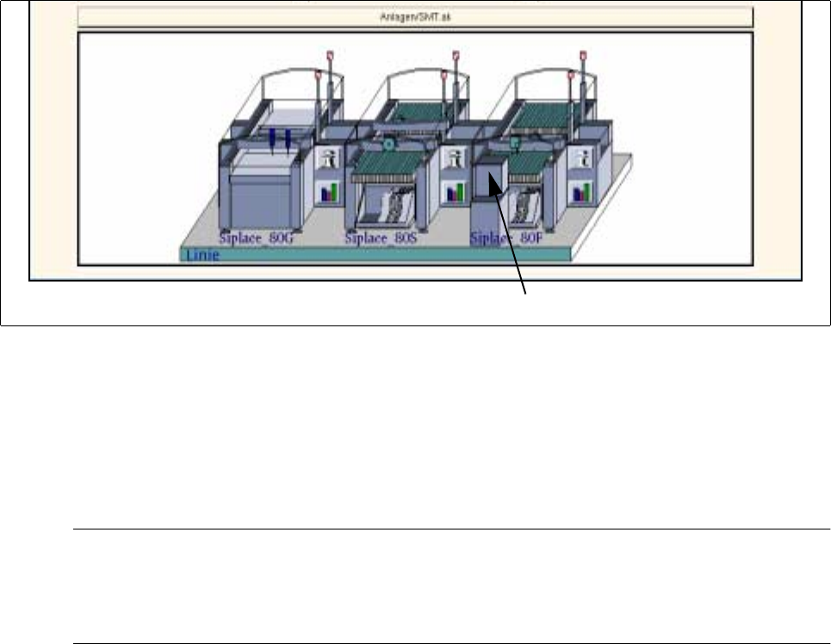Select the tray box on Siplace_80F front

489,178
